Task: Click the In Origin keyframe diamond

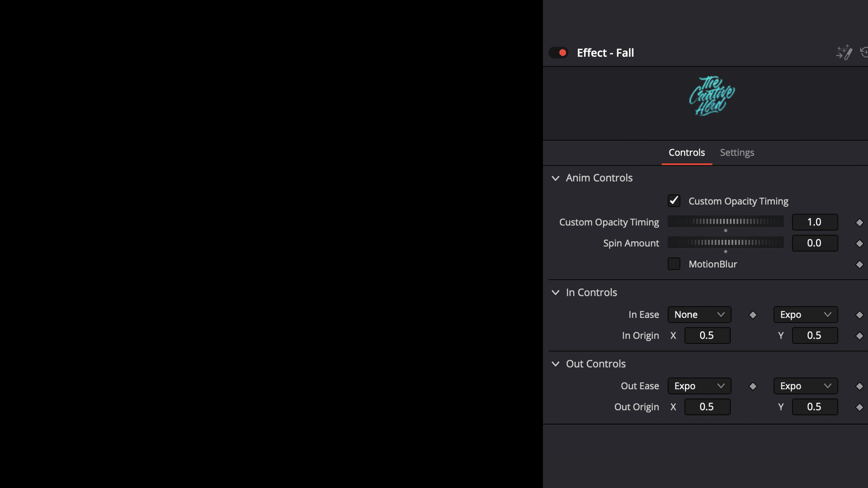Action: [859, 336]
